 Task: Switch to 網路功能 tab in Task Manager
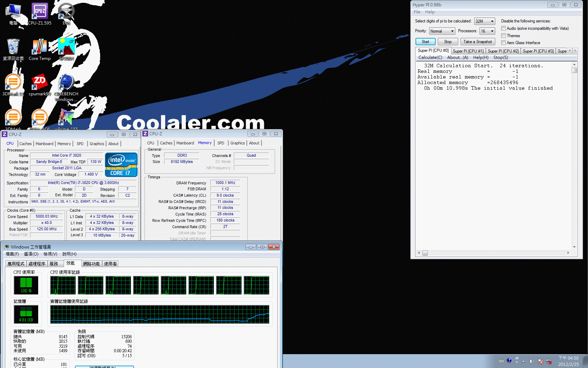click(x=91, y=264)
